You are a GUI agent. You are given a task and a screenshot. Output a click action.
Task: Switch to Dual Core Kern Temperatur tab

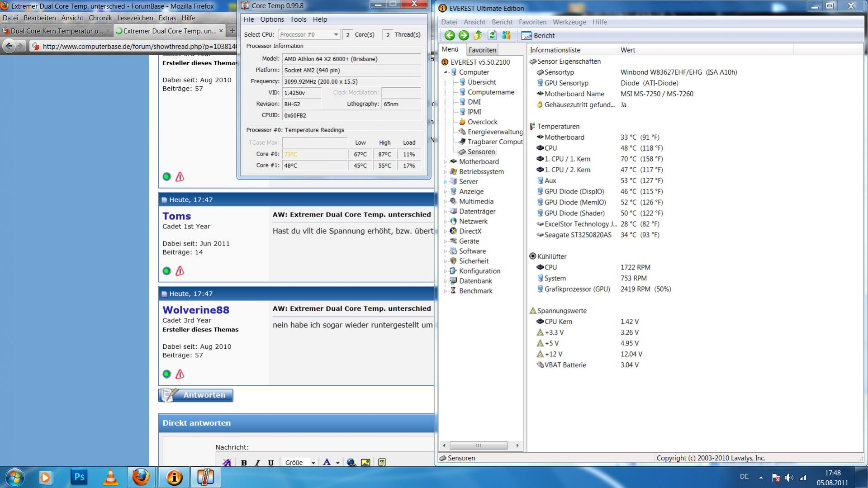tap(56, 31)
